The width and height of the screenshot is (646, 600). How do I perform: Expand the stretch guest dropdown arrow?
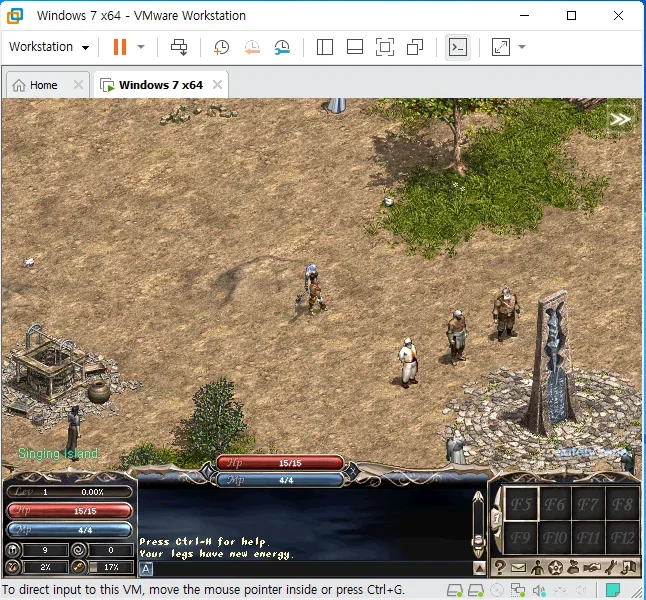(522, 47)
